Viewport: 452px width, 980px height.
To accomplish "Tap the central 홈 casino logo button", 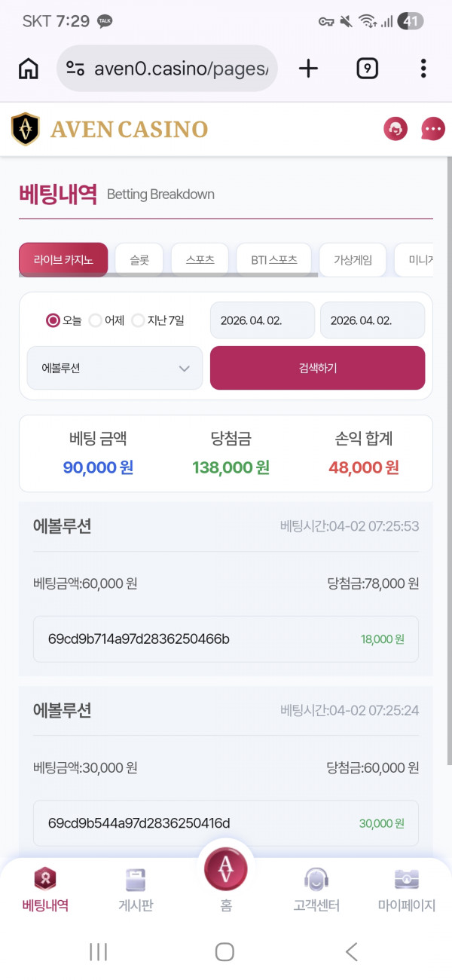I will 225,868.
